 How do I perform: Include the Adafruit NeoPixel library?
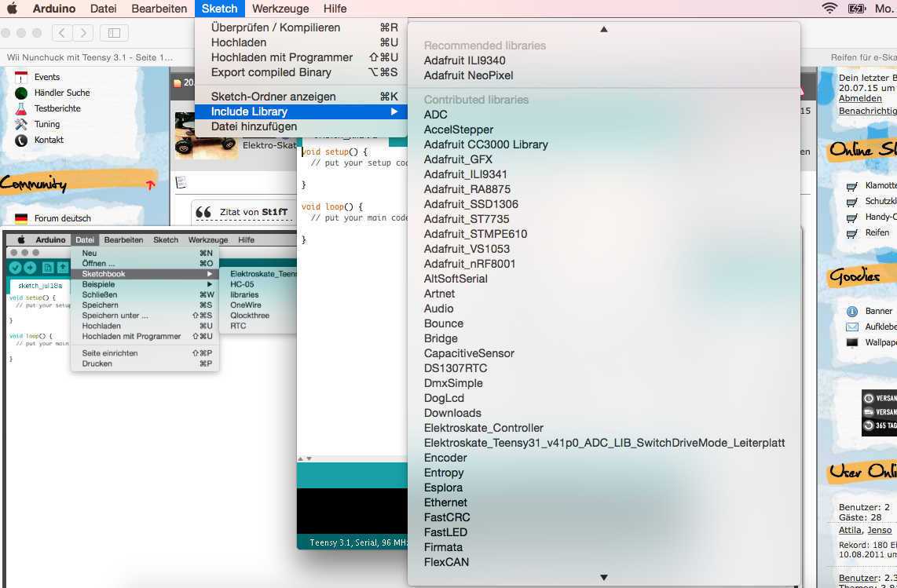tap(603, 75)
